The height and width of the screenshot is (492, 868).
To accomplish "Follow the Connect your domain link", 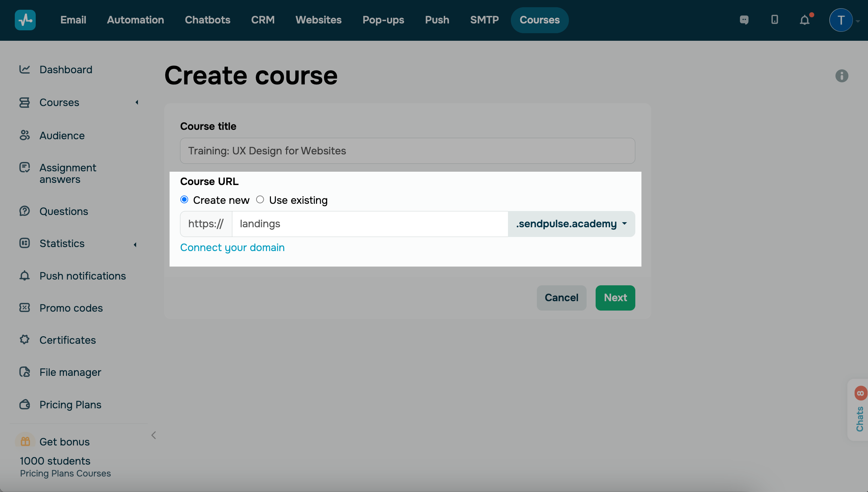I will tap(232, 247).
